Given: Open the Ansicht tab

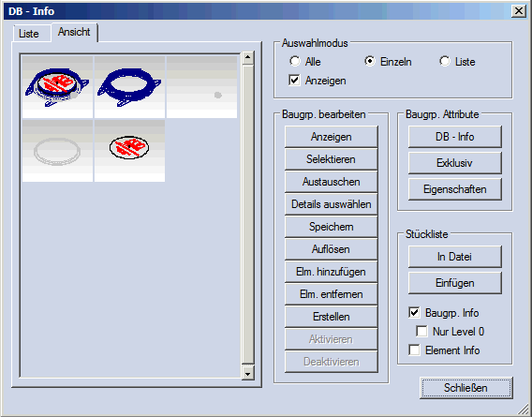Looking at the screenshot, I should pyautogui.click(x=74, y=32).
